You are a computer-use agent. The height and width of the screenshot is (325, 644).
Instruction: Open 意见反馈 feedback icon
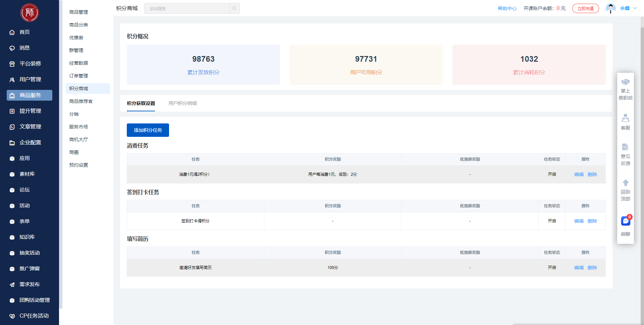tap(626, 147)
